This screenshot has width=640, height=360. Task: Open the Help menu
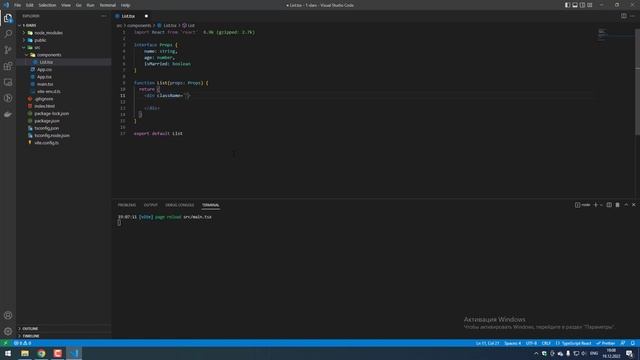[x=125, y=5]
